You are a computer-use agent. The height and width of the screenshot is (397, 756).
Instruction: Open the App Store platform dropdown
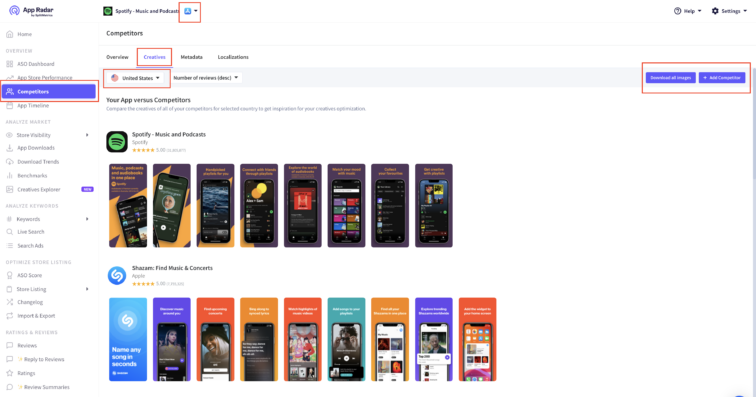click(x=190, y=11)
